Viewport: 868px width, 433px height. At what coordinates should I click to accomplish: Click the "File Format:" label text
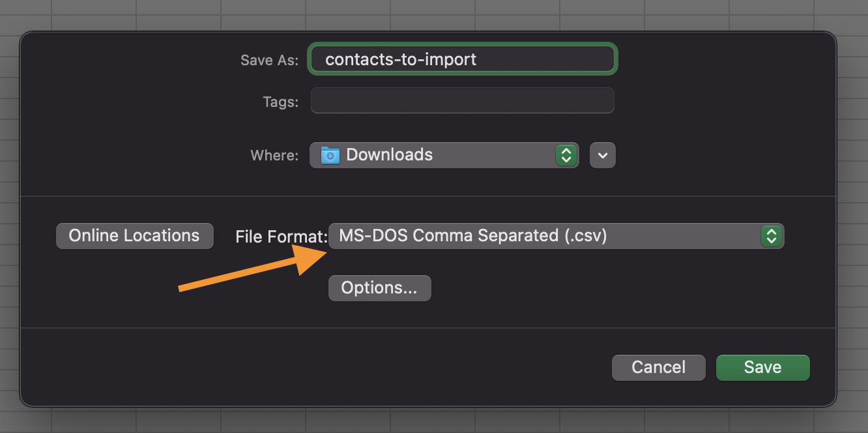coord(281,237)
